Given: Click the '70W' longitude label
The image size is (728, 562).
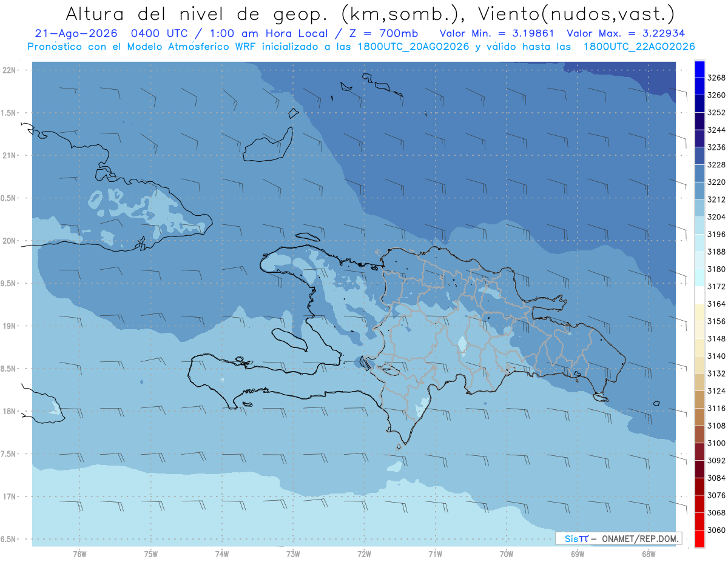Looking at the screenshot, I should (506, 554).
